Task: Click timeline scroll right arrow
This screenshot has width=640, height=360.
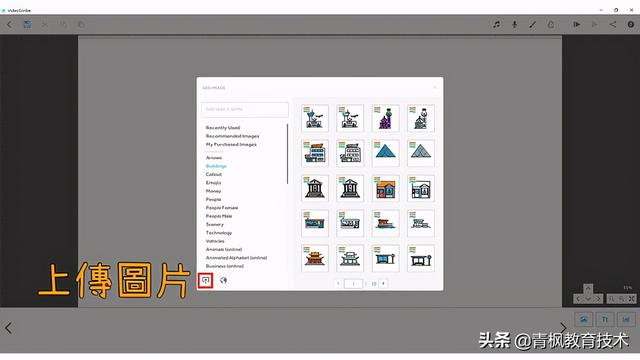Action: pyautogui.click(x=563, y=328)
